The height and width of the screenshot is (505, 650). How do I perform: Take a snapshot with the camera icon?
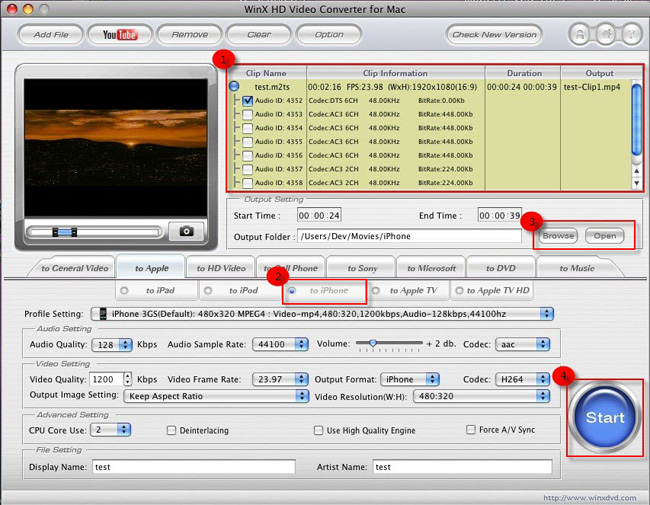point(187,231)
